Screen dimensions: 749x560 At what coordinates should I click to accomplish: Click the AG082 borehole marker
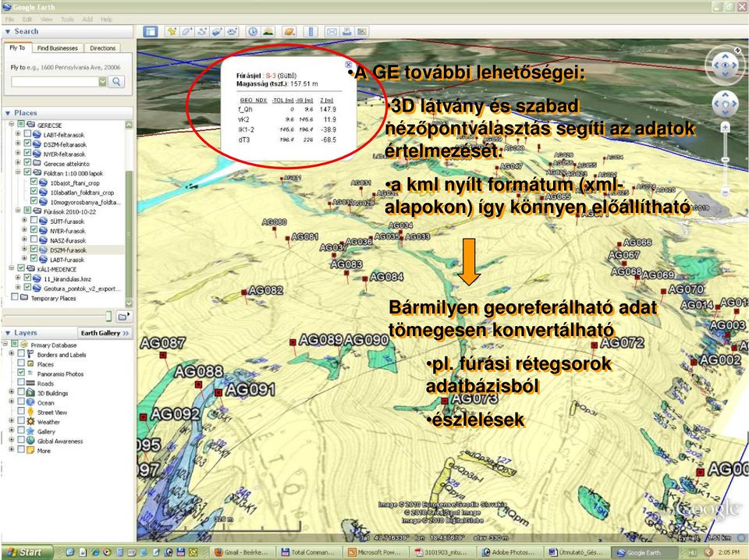point(244,292)
